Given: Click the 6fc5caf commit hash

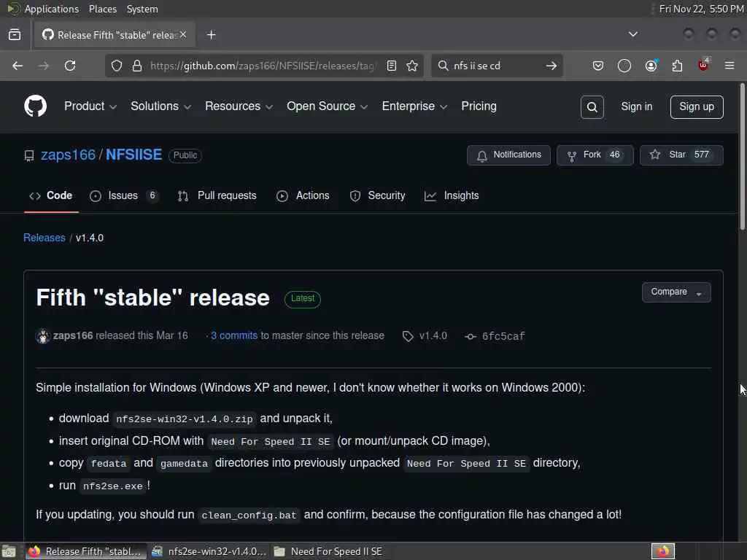Looking at the screenshot, I should [x=503, y=337].
